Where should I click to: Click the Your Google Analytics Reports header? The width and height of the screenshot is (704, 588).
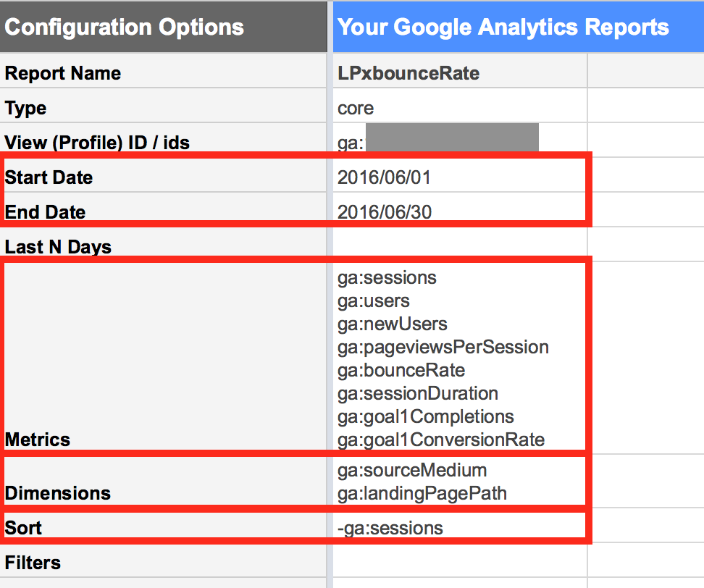tap(519, 27)
